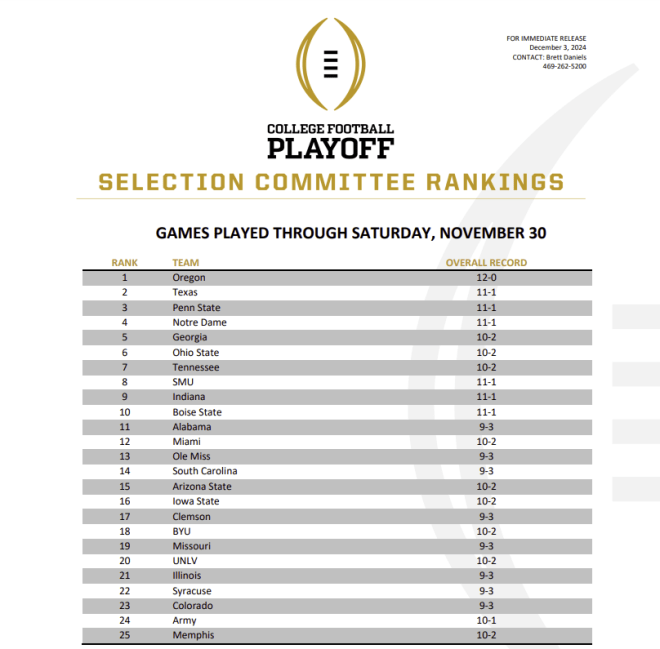This screenshot has height=649, width=660.
Task: Click the Alabama team name
Action: [192, 427]
